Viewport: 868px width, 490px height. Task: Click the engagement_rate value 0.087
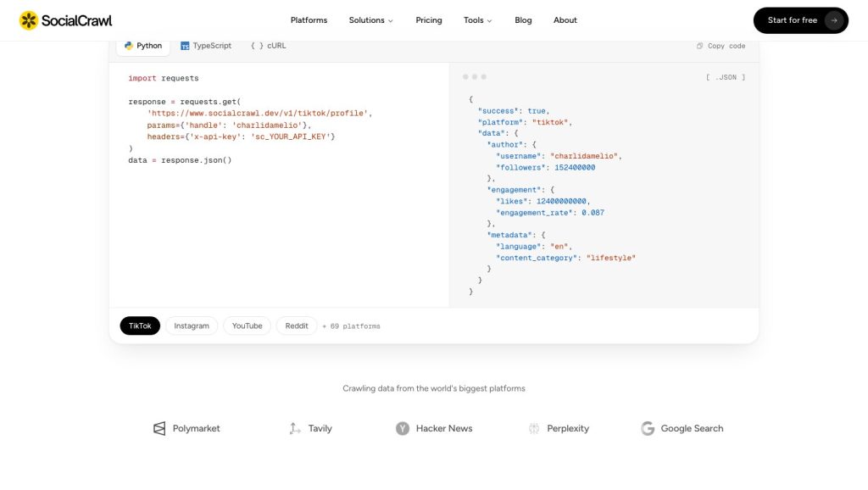pos(593,213)
